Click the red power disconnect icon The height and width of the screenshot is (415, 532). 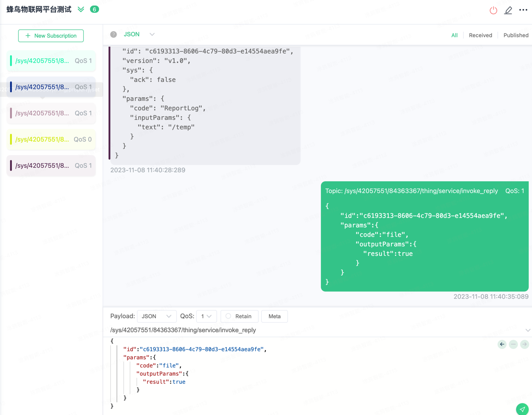pos(493,10)
